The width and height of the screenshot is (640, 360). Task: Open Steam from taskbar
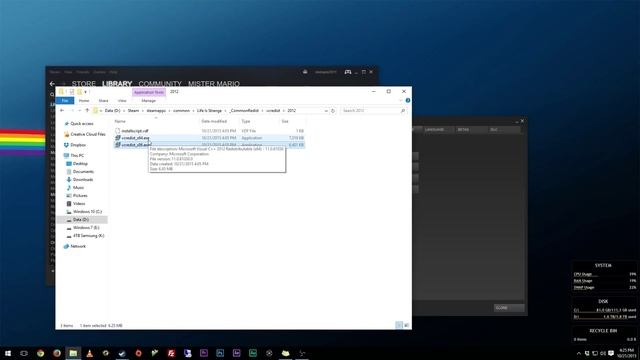122,353
